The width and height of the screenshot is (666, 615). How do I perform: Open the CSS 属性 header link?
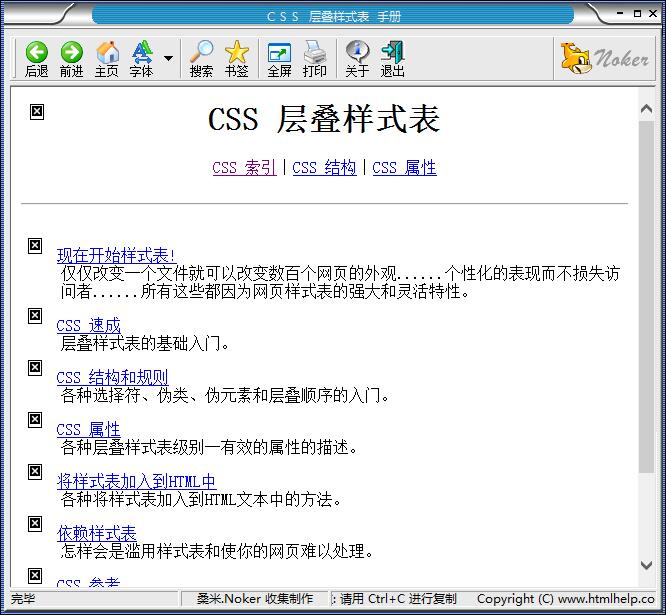[404, 167]
